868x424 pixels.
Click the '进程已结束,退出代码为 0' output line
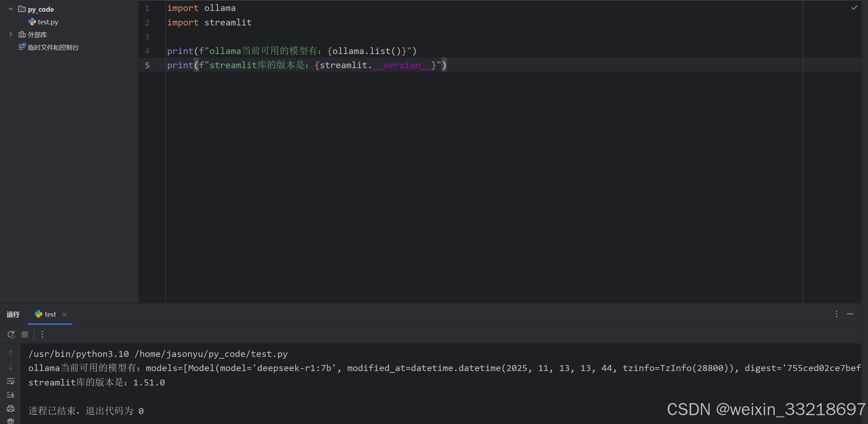[x=86, y=411]
